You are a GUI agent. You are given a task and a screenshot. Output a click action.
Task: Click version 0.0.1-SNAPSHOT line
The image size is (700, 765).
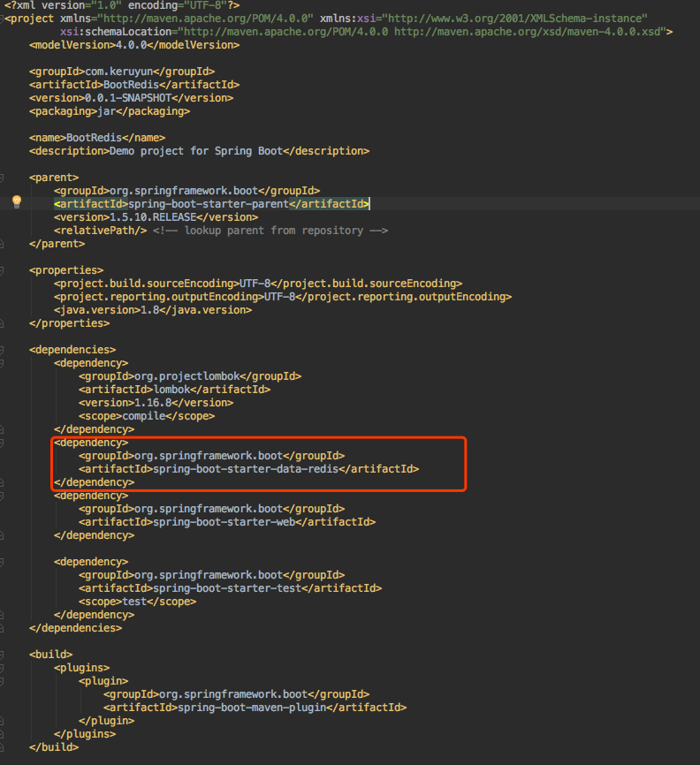(132, 98)
